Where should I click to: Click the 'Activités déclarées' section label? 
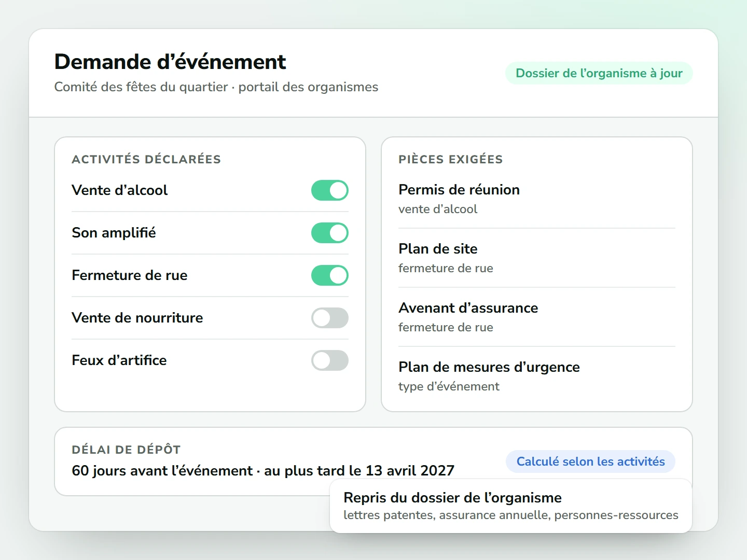point(146,159)
